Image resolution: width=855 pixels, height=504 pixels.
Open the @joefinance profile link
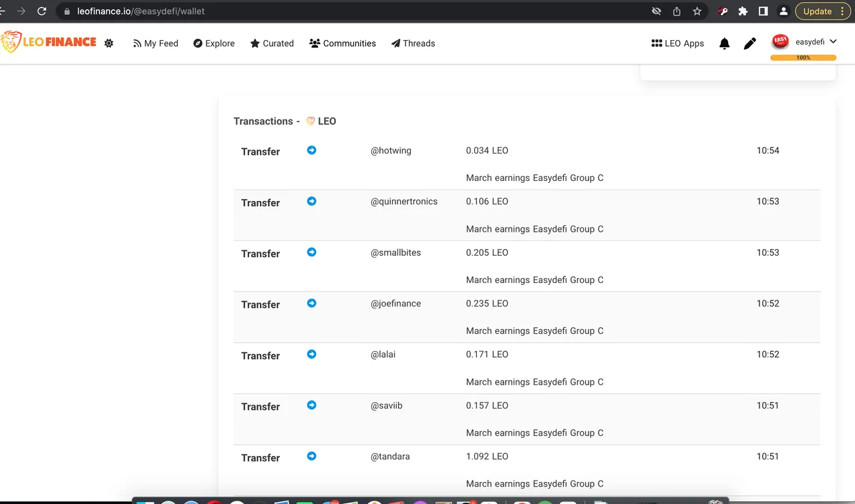(x=395, y=304)
